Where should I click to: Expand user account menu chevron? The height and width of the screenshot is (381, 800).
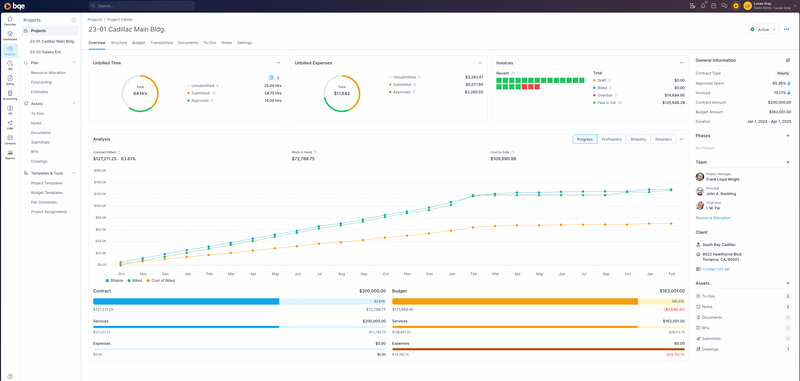point(795,6)
